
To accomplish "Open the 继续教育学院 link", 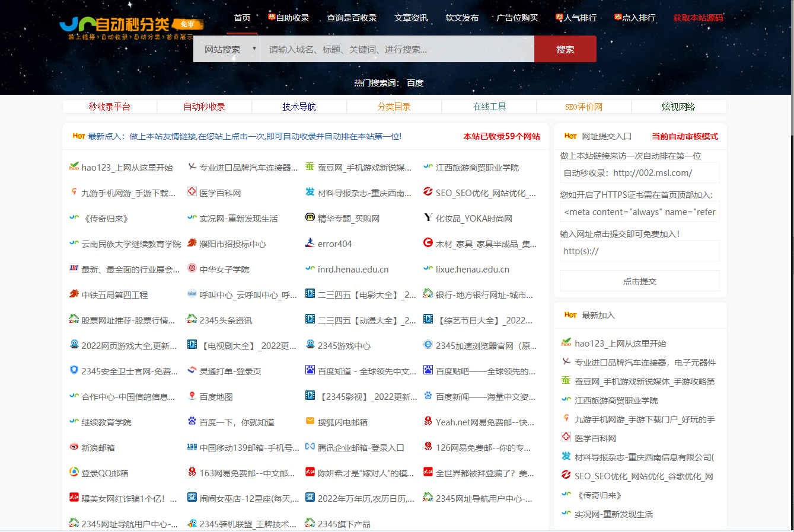I will tap(107, 422).
